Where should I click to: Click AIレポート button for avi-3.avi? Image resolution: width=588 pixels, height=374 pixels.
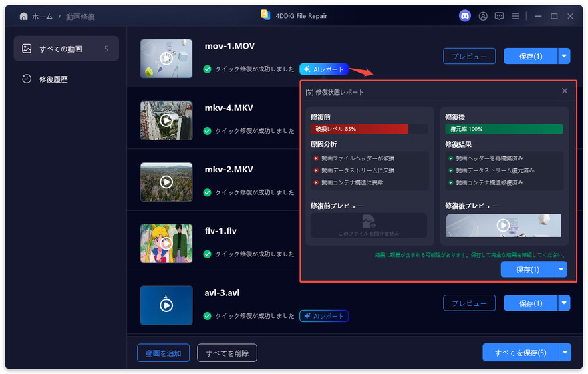coord(324,316)
